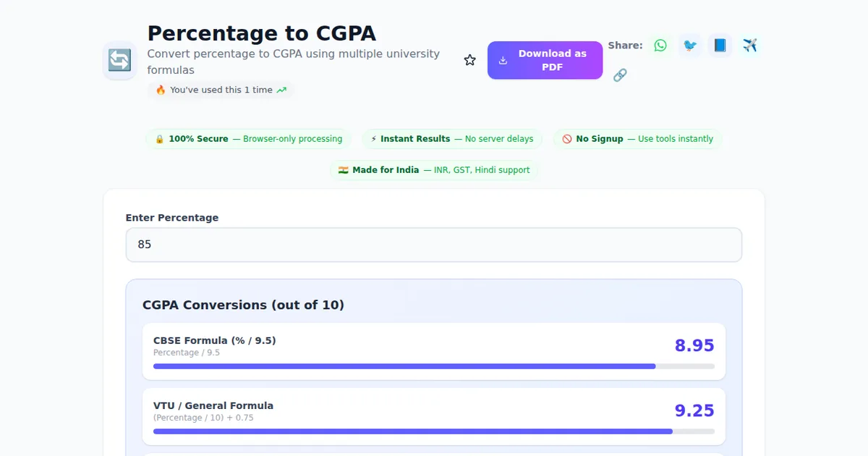Share via the blue book icon
The width and height of the screenshot is (868, 456).
[x=719, y=45]
